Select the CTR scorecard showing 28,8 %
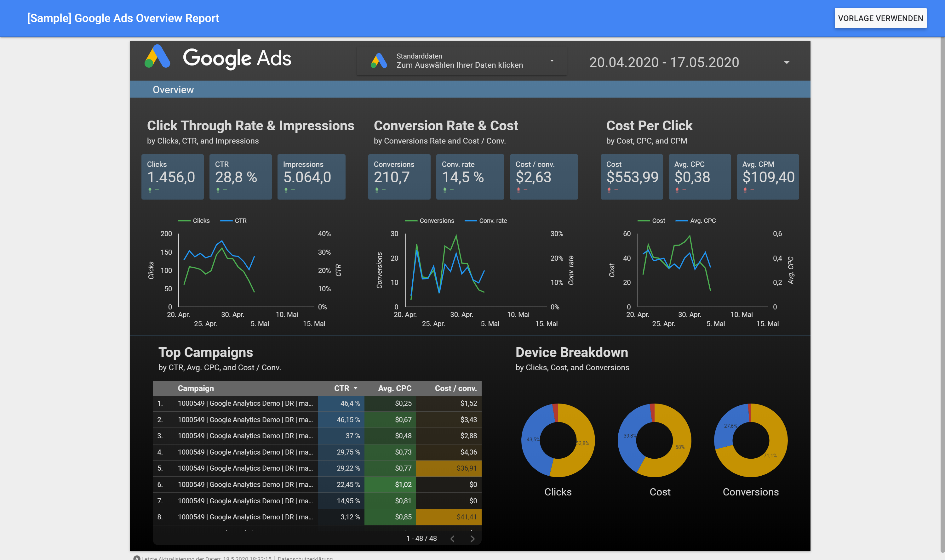This screenshot has width=945, height=560. [x=240, y=177]
